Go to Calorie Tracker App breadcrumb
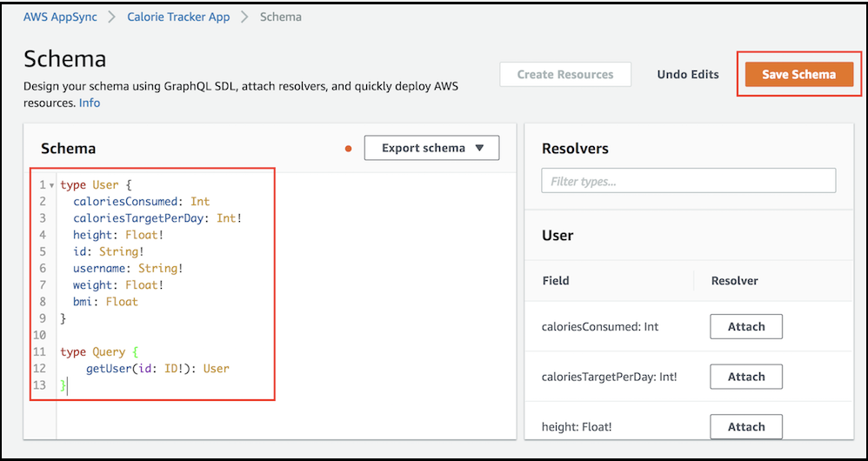The width and height of the screenshot is (868, 461). 178,17
